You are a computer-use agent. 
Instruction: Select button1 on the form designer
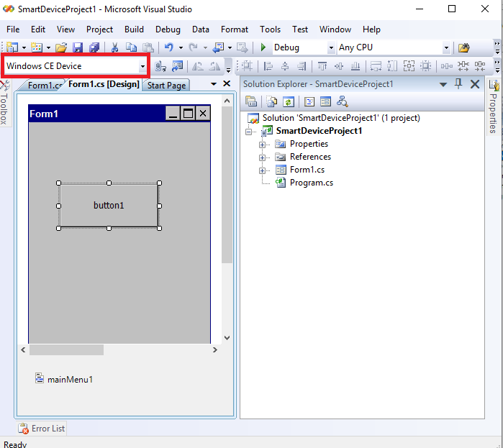click(x=109, y=206)
